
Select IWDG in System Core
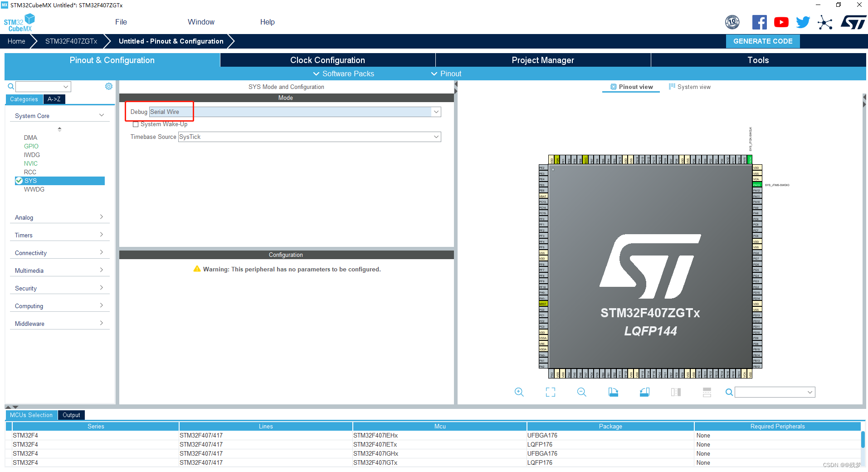pyautogui.click(x=32, y=155)
